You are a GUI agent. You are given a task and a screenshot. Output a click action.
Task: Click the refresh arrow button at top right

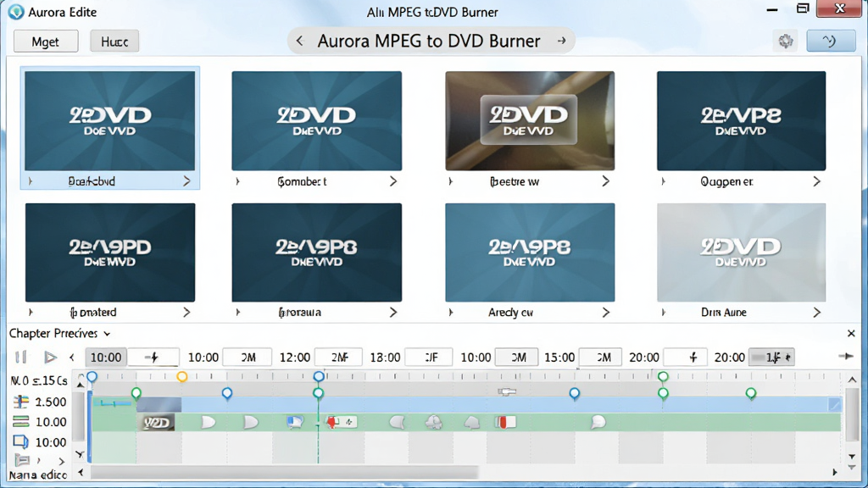pyautogui.click(x=831, y=41)
